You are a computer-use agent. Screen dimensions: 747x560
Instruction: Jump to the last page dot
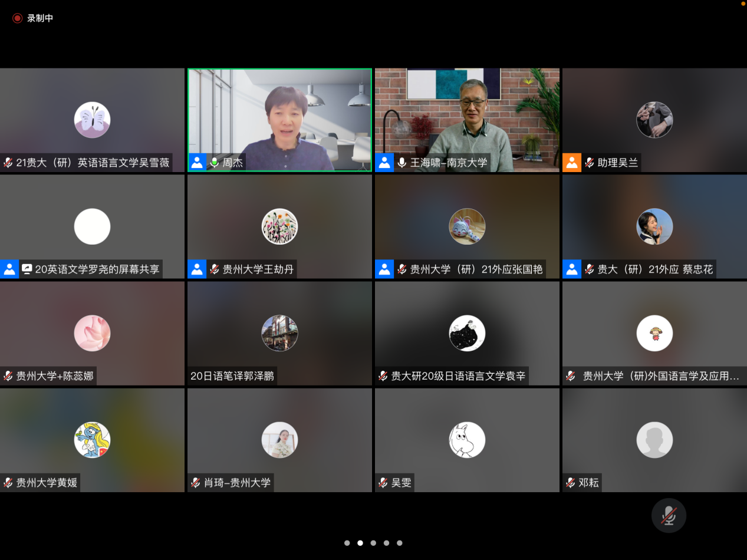400,543
